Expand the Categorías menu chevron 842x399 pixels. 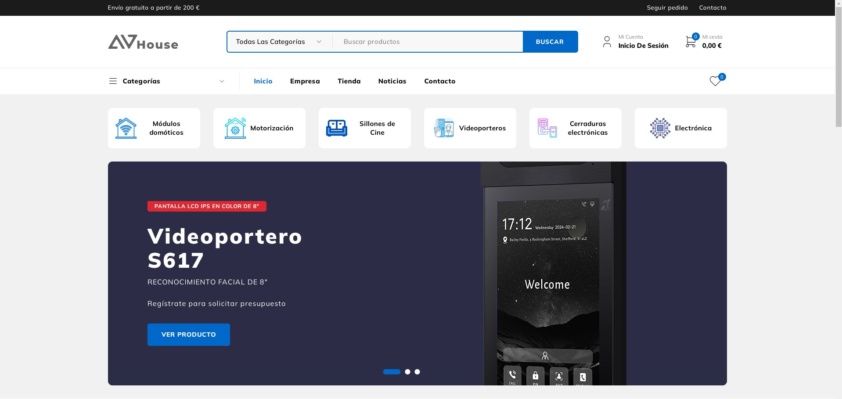(222, 82)
